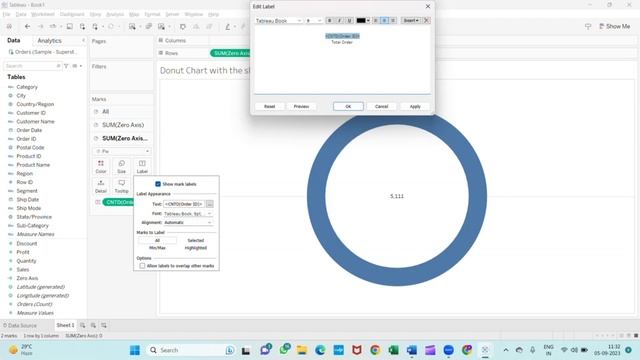Click the label Text field in popup
Viewport: 640px width, 360px height.
click(x=184, y=204)
